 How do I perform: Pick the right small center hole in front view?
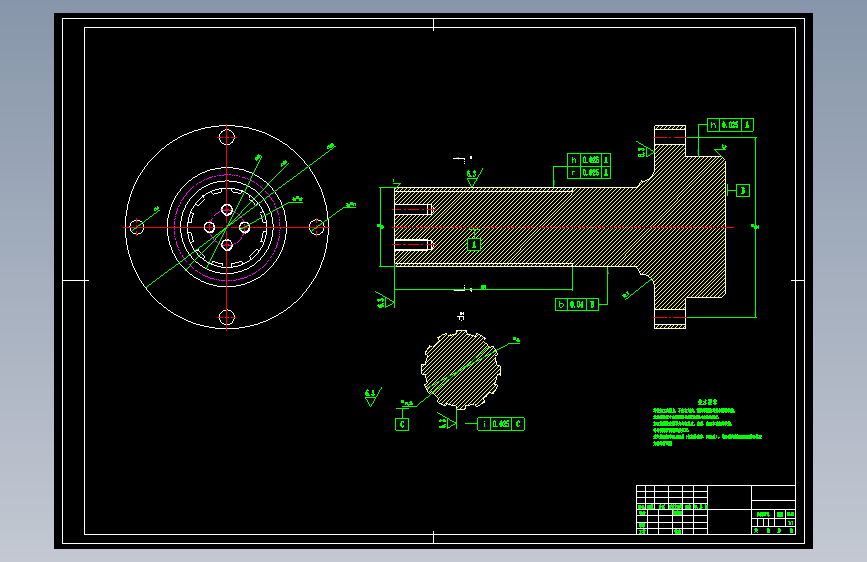tap(244, 227)
